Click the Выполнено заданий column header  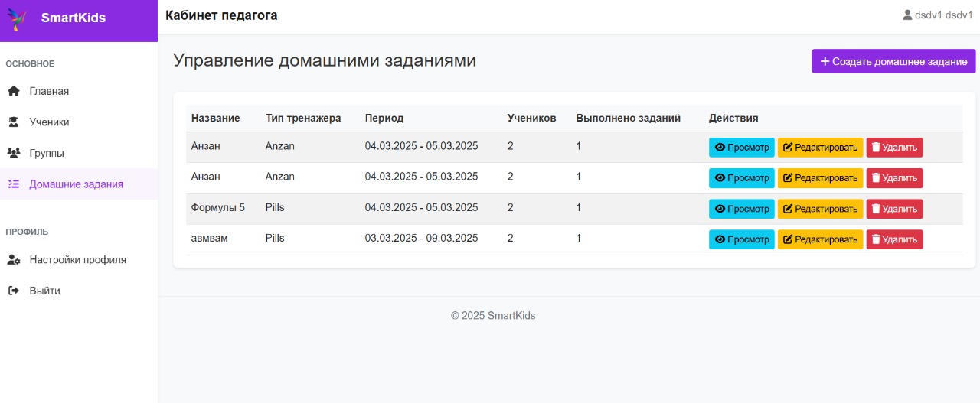628,118
